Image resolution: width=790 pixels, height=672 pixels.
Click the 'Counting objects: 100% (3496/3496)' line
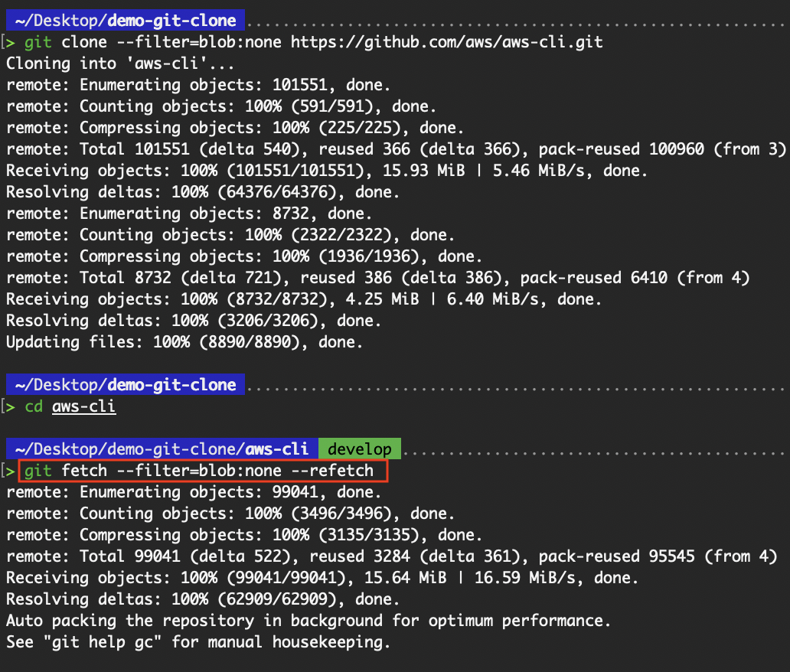click(x=230, y=514)
